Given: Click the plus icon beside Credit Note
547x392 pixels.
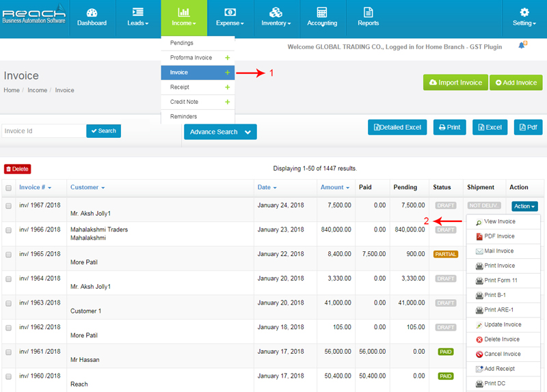Looking at the screenshot, I should pos(228,102).
